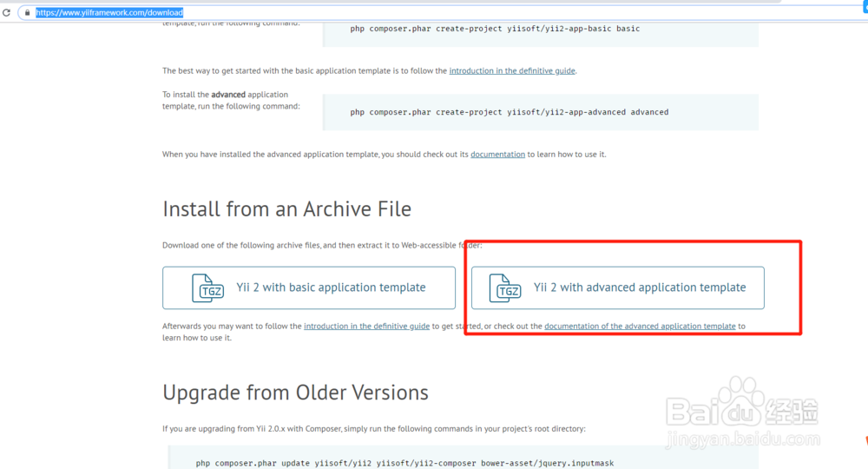Open top 'introduction in the definitive guide' link

pos(512,71)
